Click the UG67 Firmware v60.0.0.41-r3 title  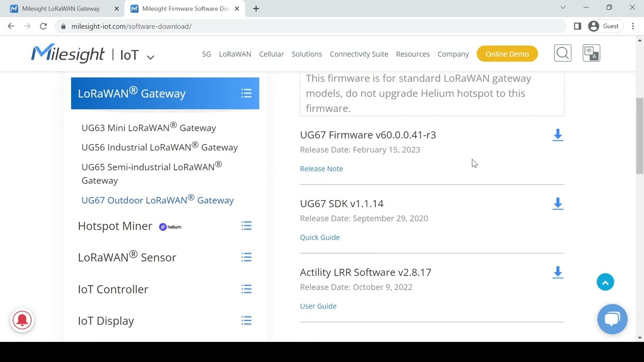pyautogui.click(x=368, y=135)
